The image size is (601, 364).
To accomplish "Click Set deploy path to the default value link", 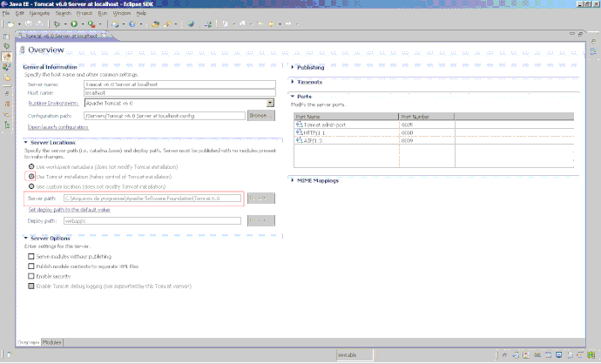I will (70, 210).
